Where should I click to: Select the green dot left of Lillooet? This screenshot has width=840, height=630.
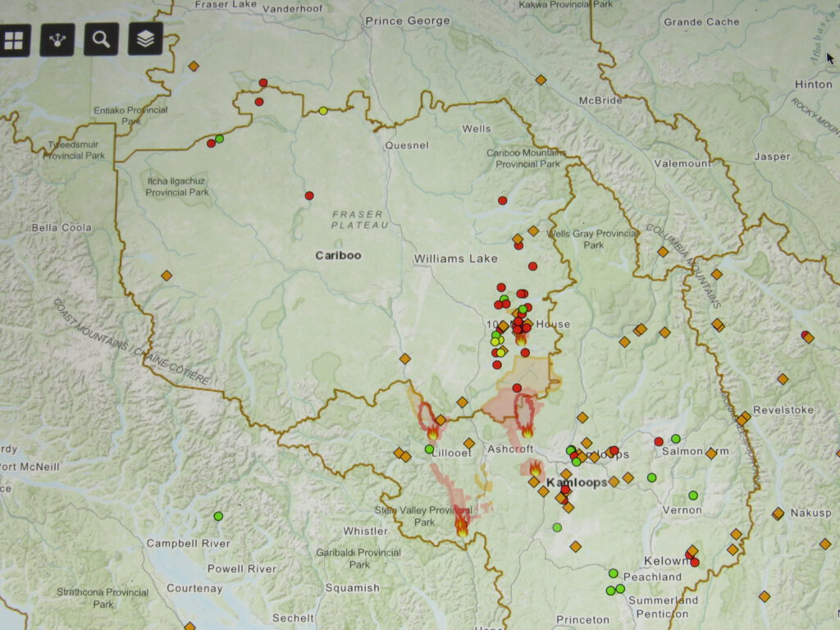coord(429,449)
